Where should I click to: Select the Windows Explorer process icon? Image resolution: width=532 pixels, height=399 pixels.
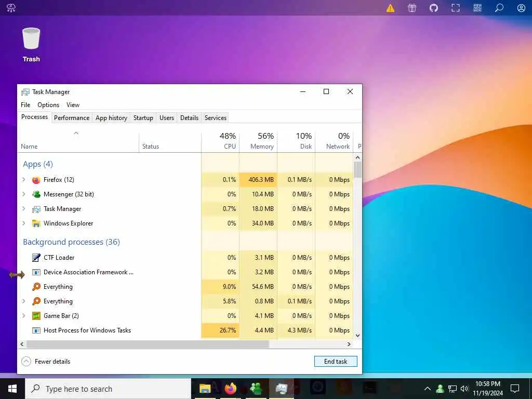point(36,223)
